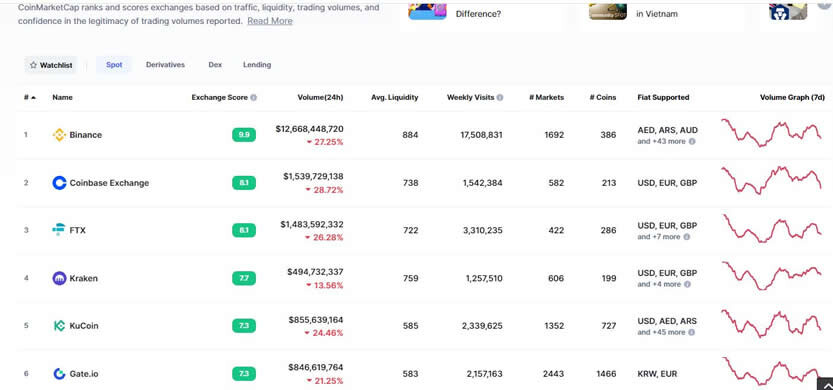Switch to the Derivatives tab
This screenshot has width=833, height=390.
coord(165,65)
